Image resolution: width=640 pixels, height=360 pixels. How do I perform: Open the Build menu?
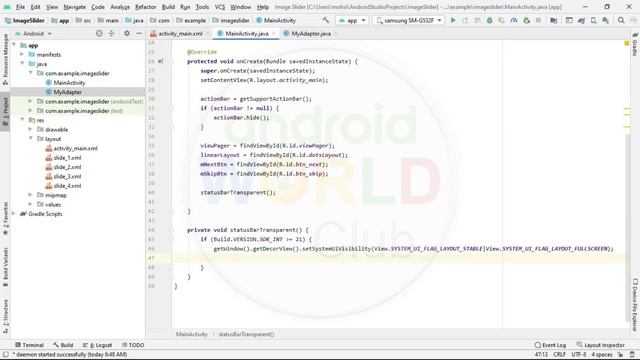(168, 7)
